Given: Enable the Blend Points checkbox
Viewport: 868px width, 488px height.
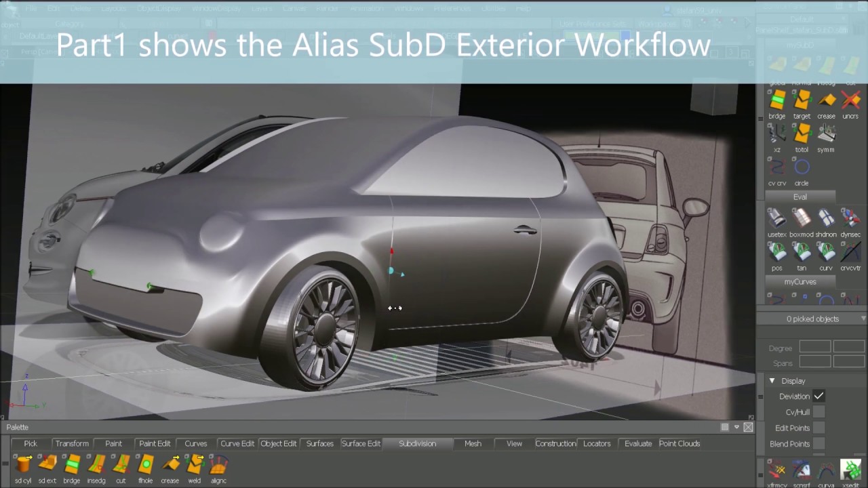Looking at the screenshot, I should [x=819, y=444].
